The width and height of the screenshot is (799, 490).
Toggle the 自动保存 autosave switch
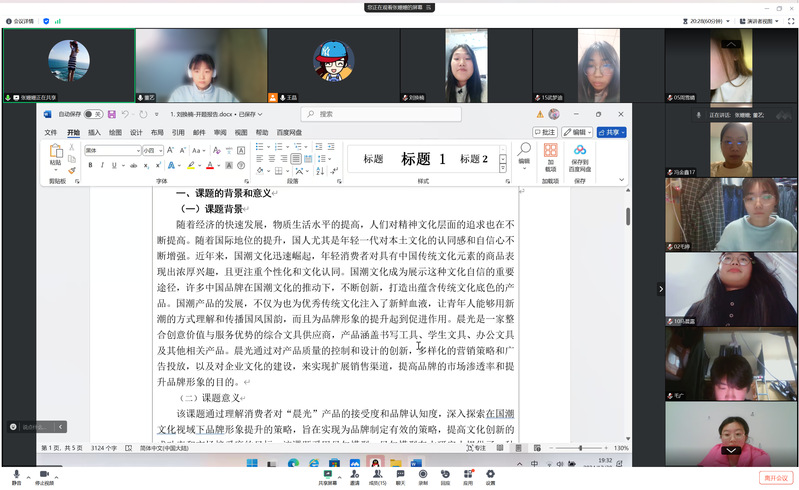pyautogui.click(x=92, y=114)
